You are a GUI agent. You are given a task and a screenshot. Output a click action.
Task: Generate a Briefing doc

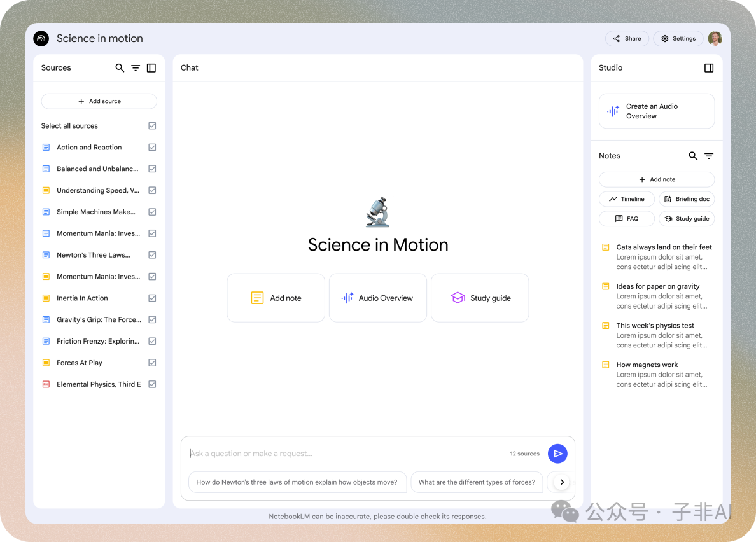point(687,199)
